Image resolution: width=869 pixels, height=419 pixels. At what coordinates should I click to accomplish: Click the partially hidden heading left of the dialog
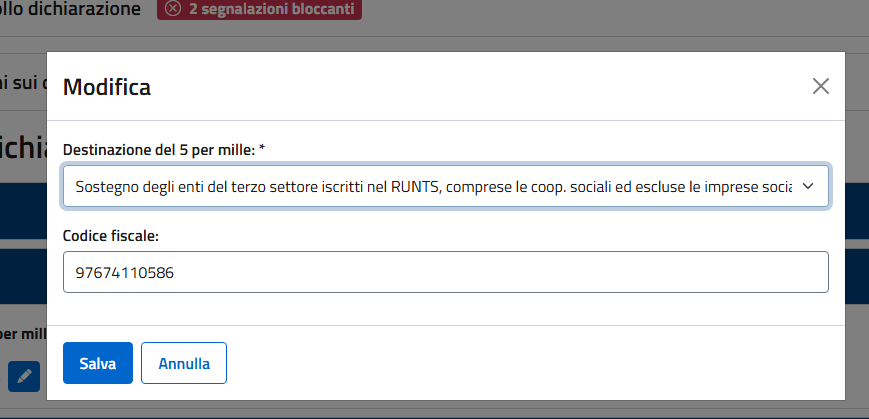tap(22, 148)
